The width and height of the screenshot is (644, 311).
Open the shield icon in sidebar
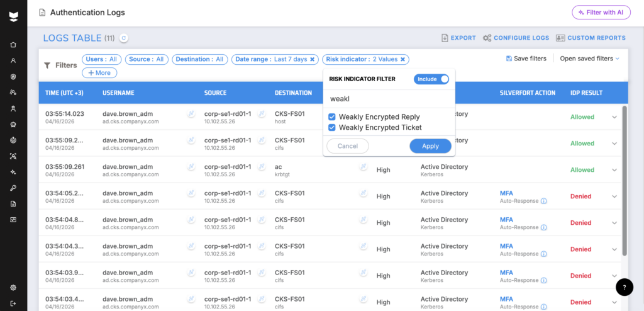(13, 77)
